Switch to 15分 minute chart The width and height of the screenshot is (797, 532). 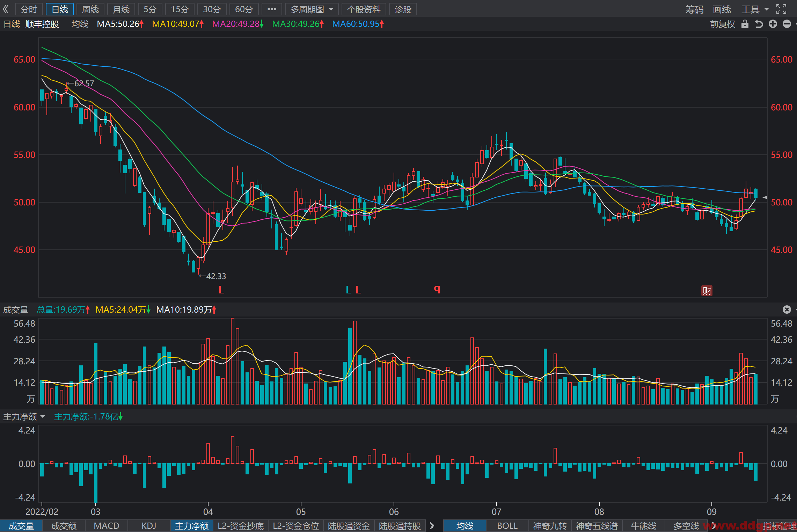point(180,9)
